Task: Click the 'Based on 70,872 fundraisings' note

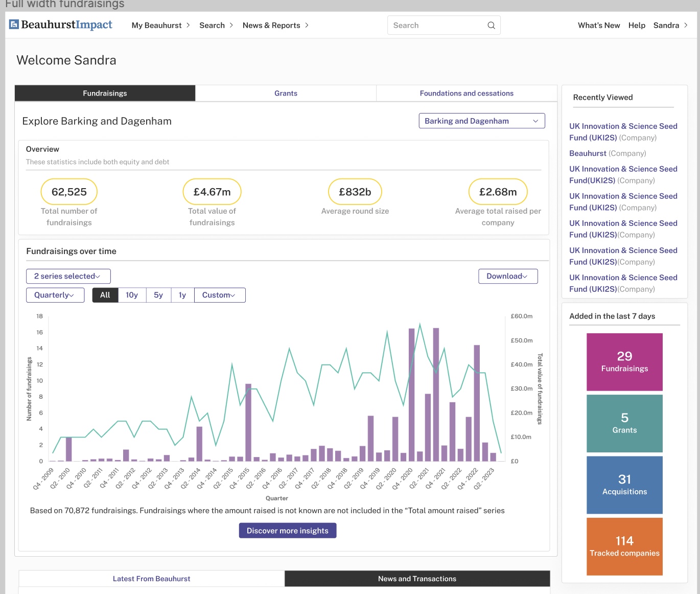Action: pyautogui.click(x=267, y=511)
